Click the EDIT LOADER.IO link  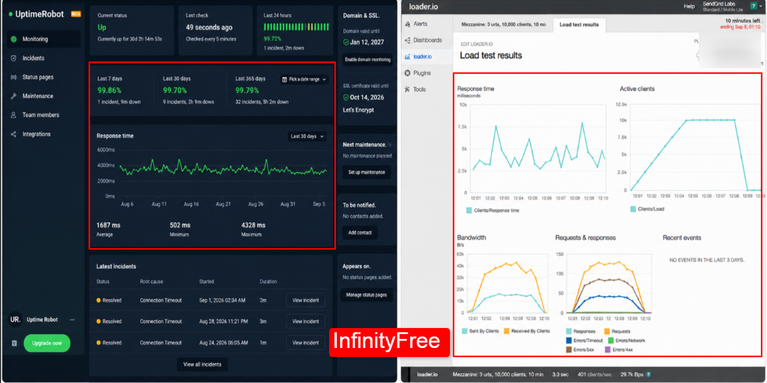pos(476,44)
